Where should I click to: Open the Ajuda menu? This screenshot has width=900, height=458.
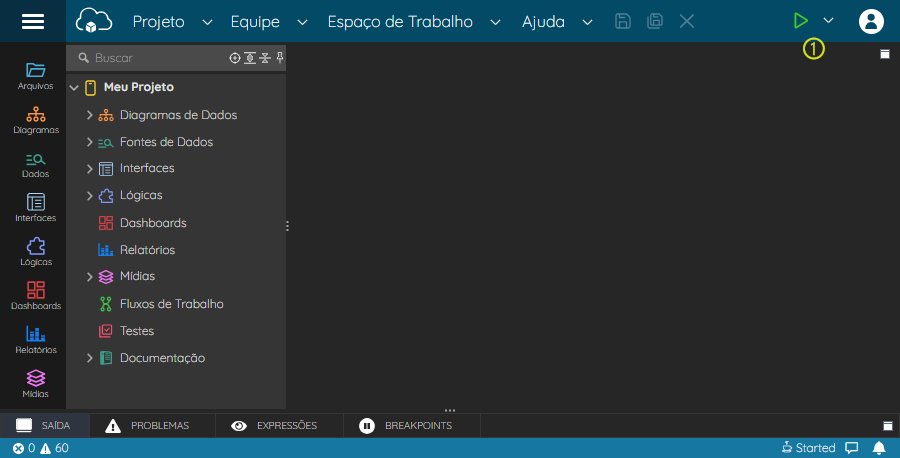tap(543, 22)
